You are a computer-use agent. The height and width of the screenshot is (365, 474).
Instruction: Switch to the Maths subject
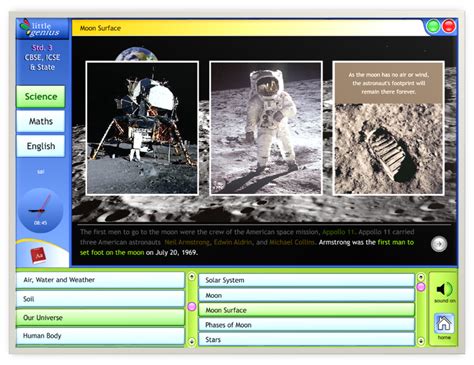(x=41, y=121)
